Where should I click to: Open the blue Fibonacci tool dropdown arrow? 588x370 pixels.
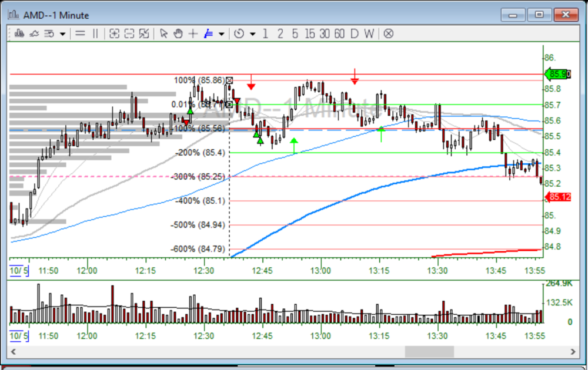[x=221, y=34]
